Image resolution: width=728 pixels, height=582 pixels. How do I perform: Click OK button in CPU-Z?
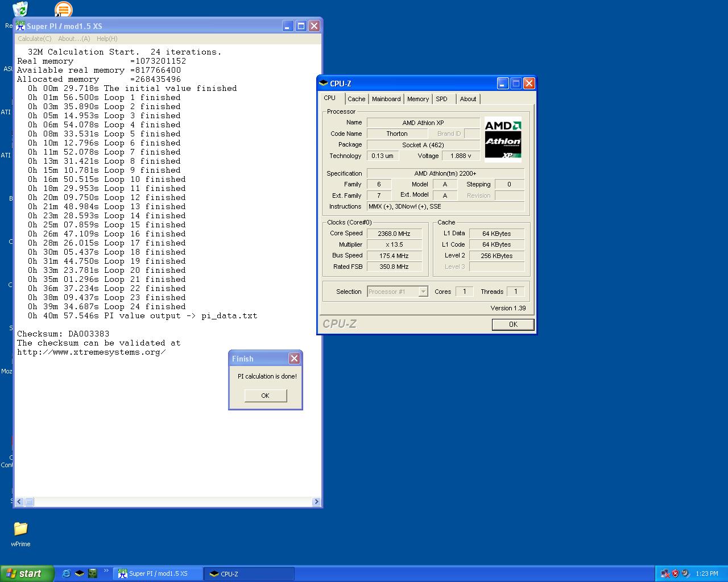click(513, 324)
